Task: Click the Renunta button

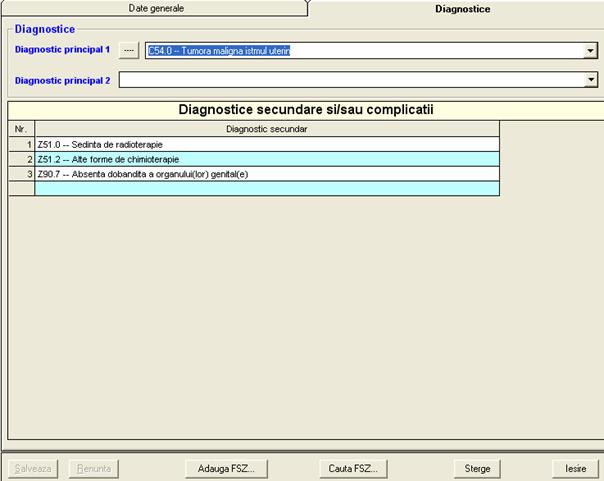Action: pos(93,467)
